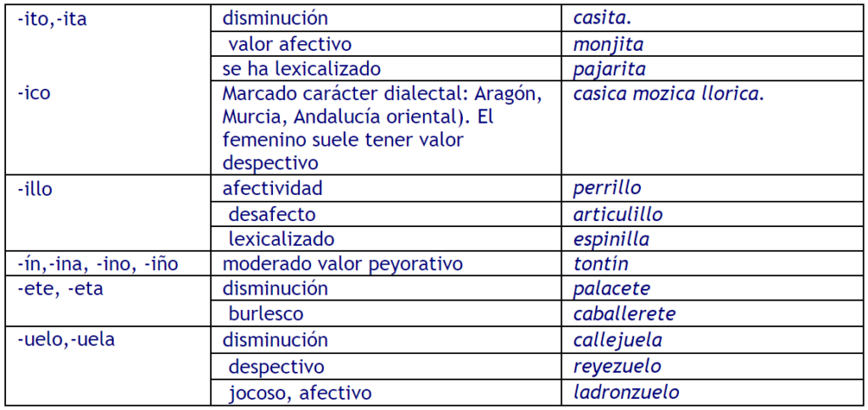The height and width of the screenshot is (410, 868).
Task: Select the example word "ladronzuelo"
Action: coord(626,392)
